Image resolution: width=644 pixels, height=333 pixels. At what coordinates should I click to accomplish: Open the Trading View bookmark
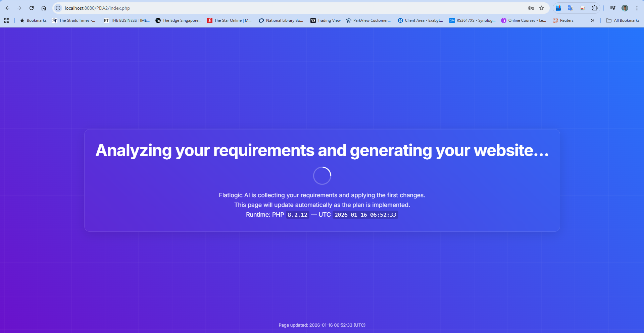click(x=326, y=20)
